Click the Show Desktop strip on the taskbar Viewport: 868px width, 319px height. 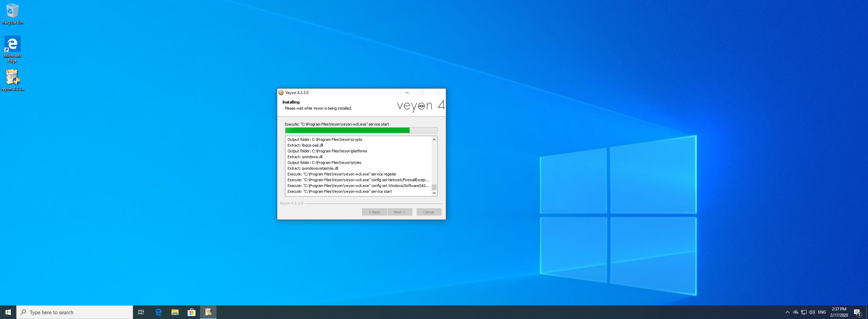click(867, 312)
